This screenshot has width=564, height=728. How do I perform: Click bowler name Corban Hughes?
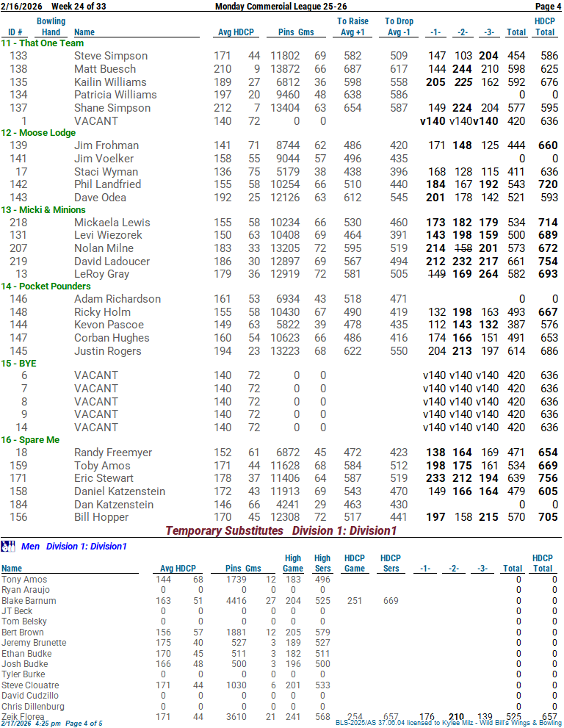pos(112,338)
